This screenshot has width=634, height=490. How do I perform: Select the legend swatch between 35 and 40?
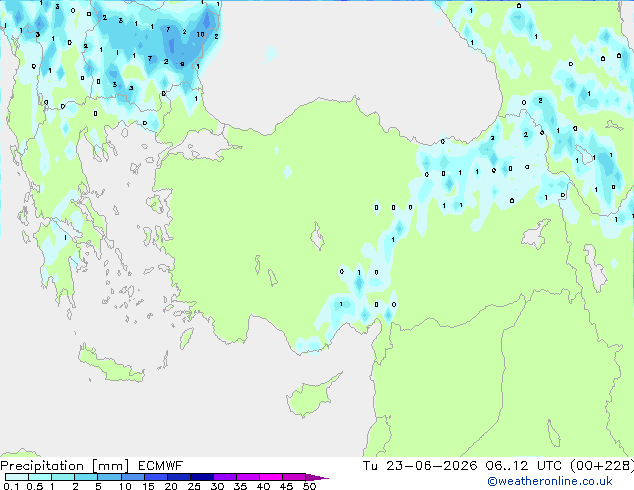click(x=248, y=477)
